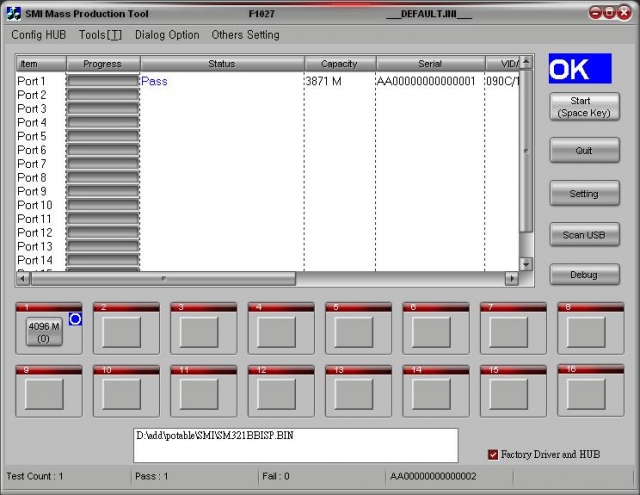
Task: Click the vertical scrollbar thumb
Action: coord(526,151)
